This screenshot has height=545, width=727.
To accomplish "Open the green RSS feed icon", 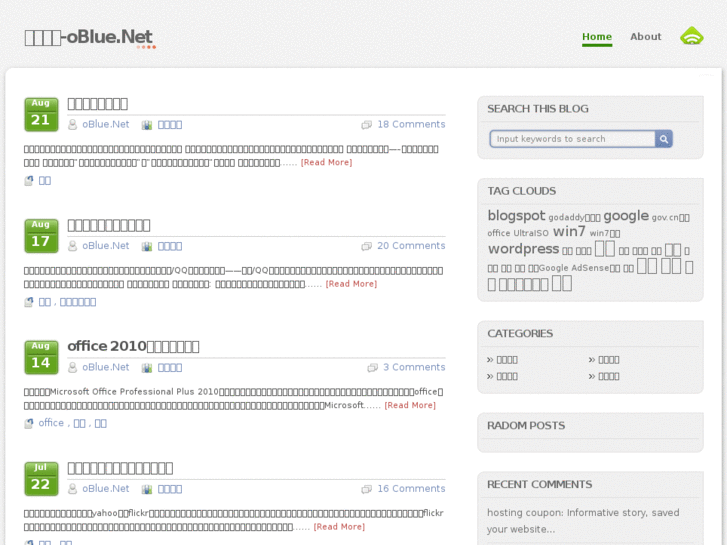I will pos(692,36).
